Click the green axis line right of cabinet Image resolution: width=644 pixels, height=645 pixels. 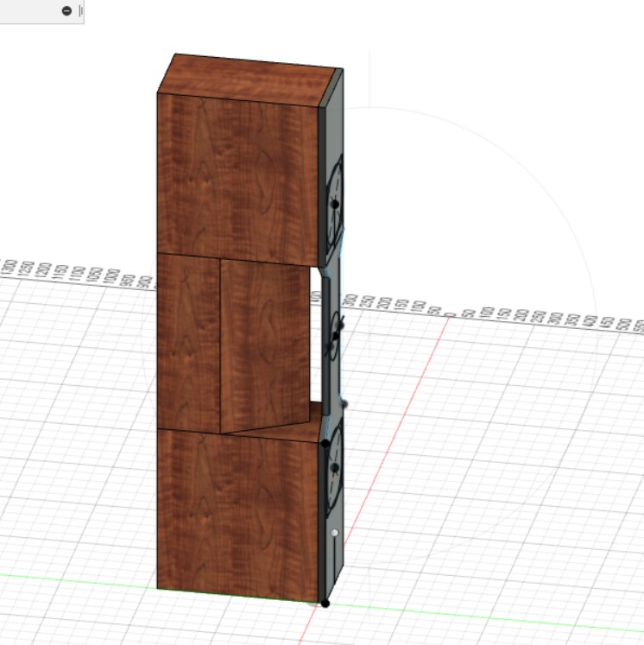pyautogui.click(x=485, y=618)
